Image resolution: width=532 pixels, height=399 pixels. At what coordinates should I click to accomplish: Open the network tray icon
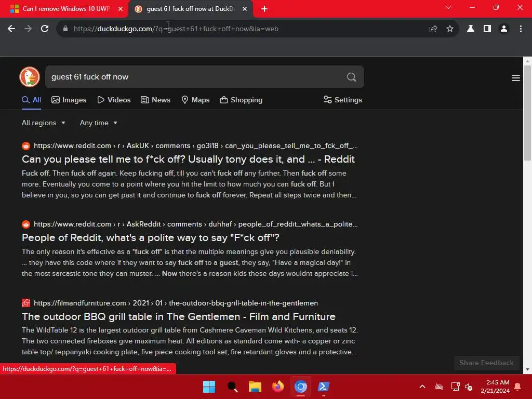coord(455,387)
